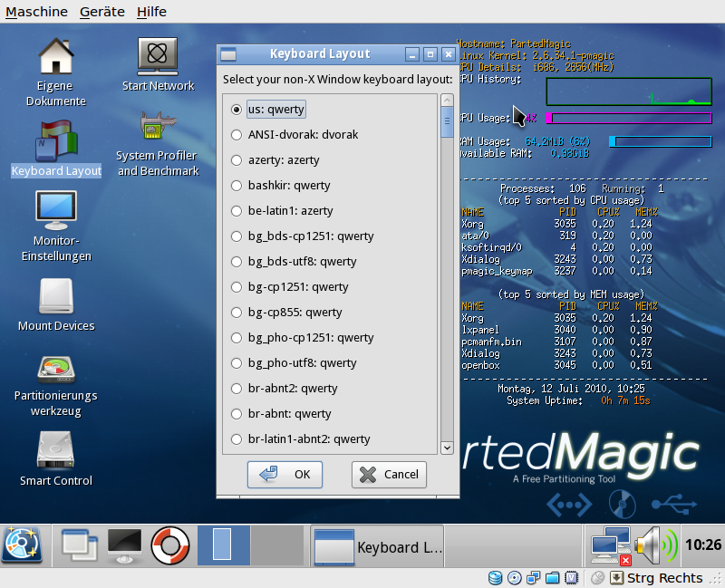Click the lifebuoy help icon in taskbar
Viewport: 725px width, 588px height.
click(x=169, y=545)
